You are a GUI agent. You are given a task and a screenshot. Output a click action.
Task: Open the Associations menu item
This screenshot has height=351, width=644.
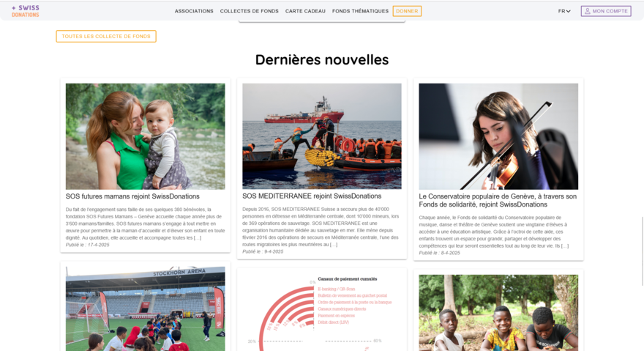(x=194, y=11)
